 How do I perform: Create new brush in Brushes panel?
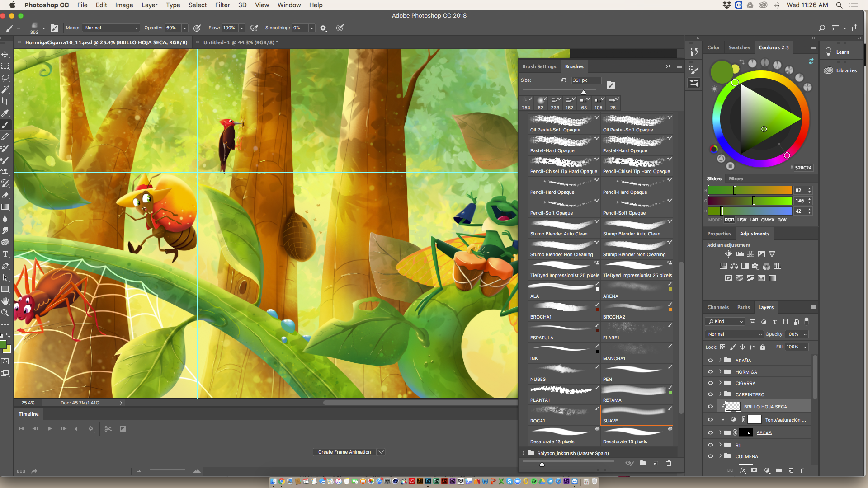coord(656,463)
